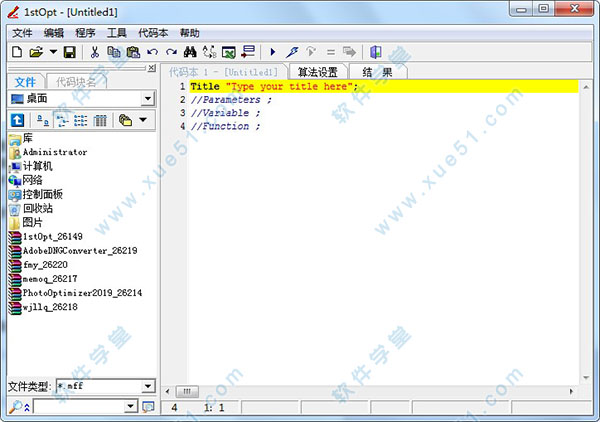
Task: Expand the file type (文件类型) dropdown
Action: pyautogui.click(x=147, y=385)
